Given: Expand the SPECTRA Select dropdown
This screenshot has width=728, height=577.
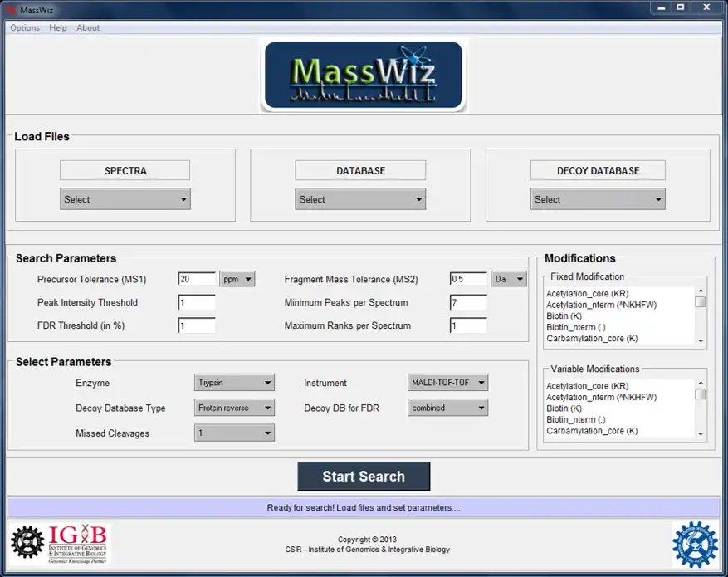Looking at the screenshot, I should [125, 199].
